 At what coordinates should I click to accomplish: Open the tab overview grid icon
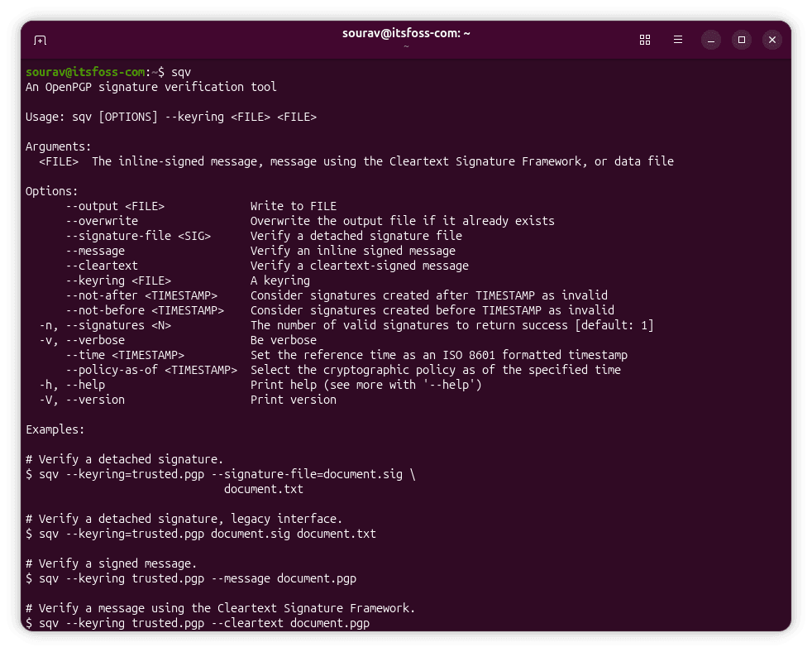(645, 40)
